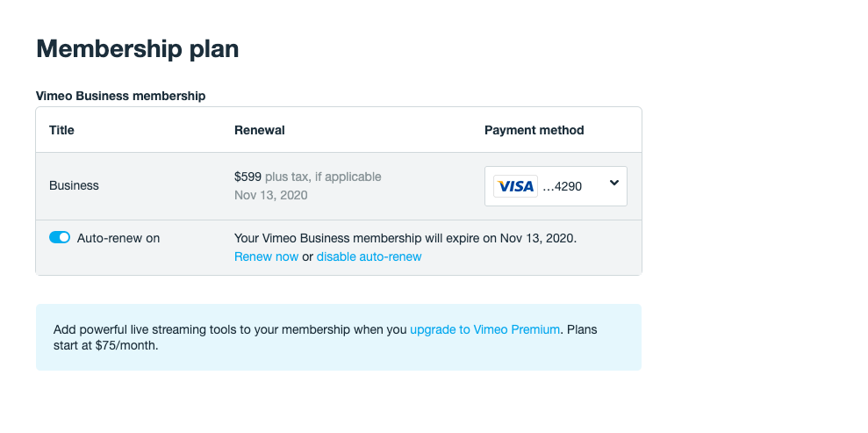The width and height of the screenshot is (868, 433).
Task: Click the Nov 13, 2020 renewal date
Action: coord(270,195)
